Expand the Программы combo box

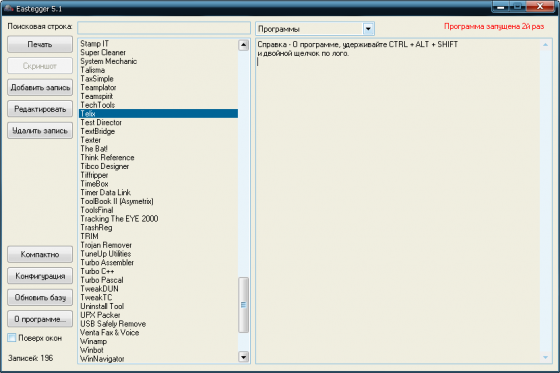click(315, 29)
